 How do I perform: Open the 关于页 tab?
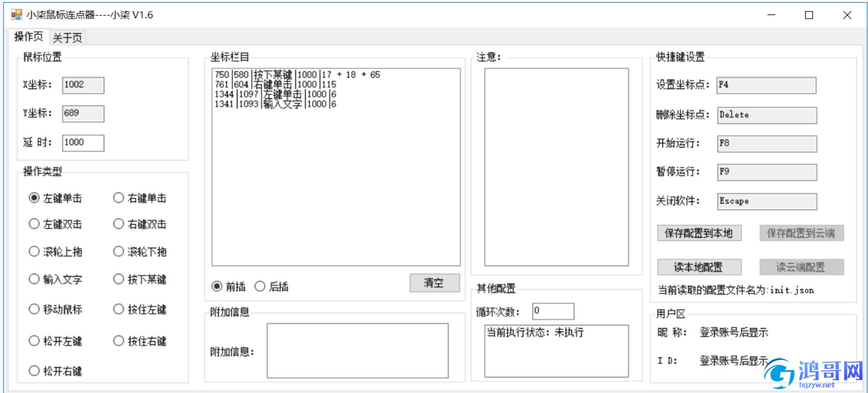(x=68, y=37)
